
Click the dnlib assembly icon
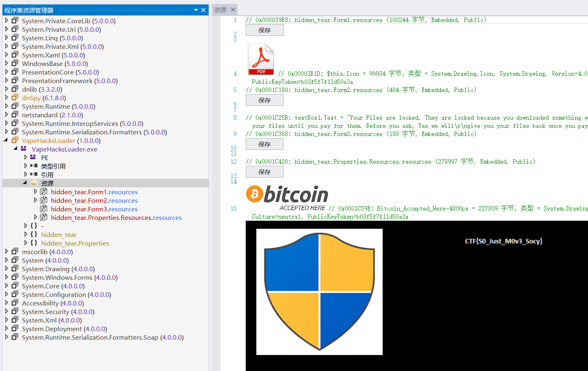pos(15,89)
